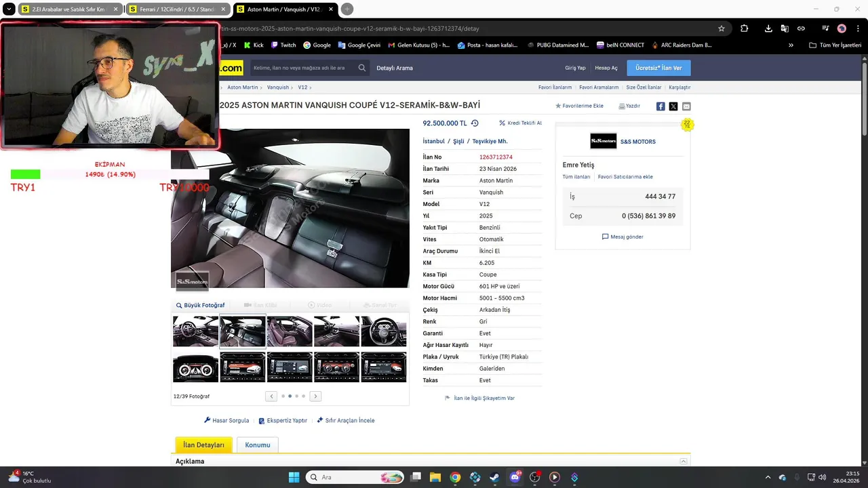The width and height of the screenshot is (868, 488).
Task: Select the instrument cluster gauge thumbnail
Action: (195, 367)
